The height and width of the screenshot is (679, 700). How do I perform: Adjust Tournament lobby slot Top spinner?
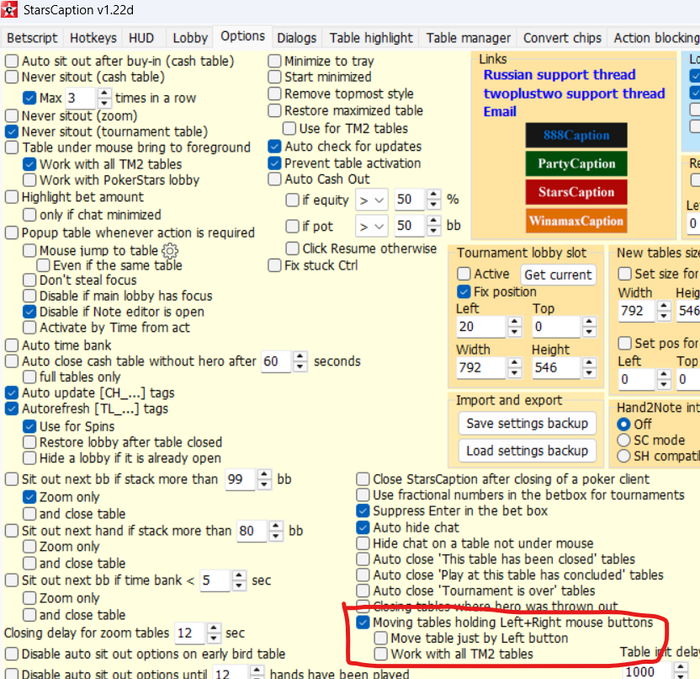point(589,326)
